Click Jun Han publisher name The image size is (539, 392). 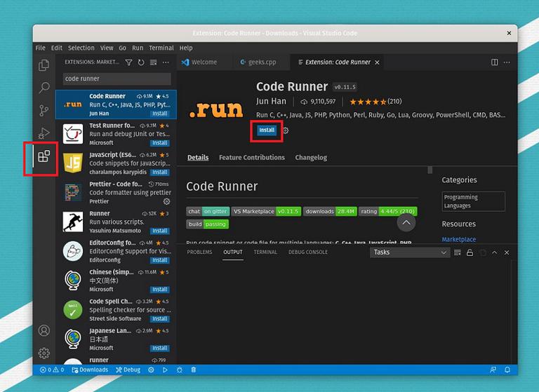(271, 102)
